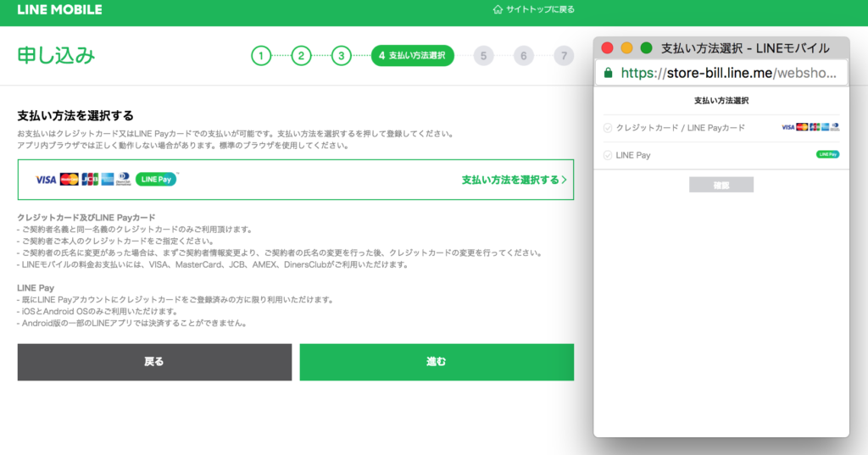This screenshot has height=455, width=868.
Task: Click the JCB logo in payment box
Action: [90, 180]
